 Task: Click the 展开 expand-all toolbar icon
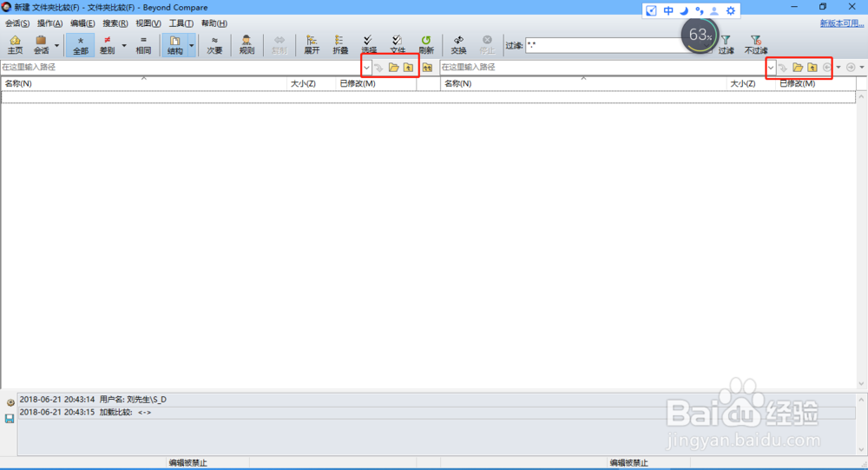[312, 45]
